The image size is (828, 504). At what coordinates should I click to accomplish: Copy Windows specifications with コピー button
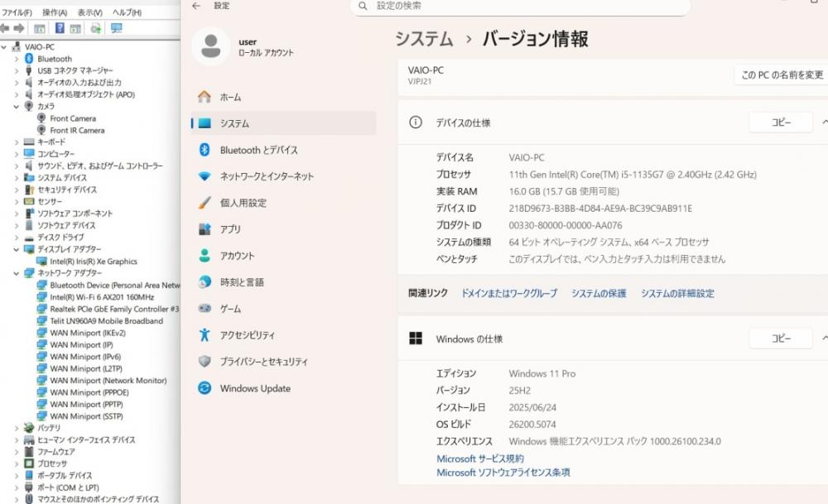(781, 338)
